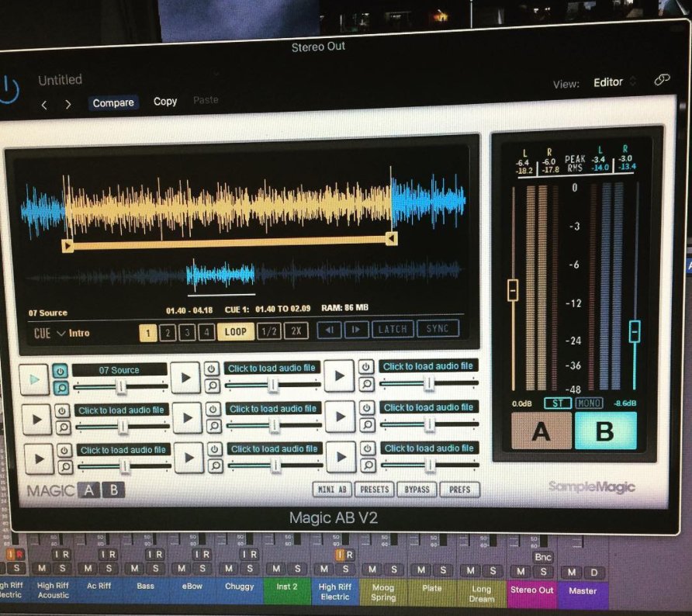Click the Bnc button on Stereo Out
Viewport: 692px width, 616px height.
pos(542,557)
